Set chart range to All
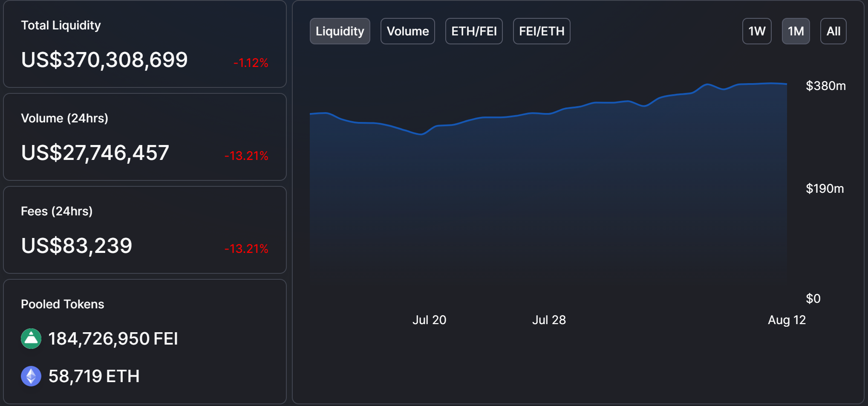This screenshot has height=406, width=868. tap(833, 31)
